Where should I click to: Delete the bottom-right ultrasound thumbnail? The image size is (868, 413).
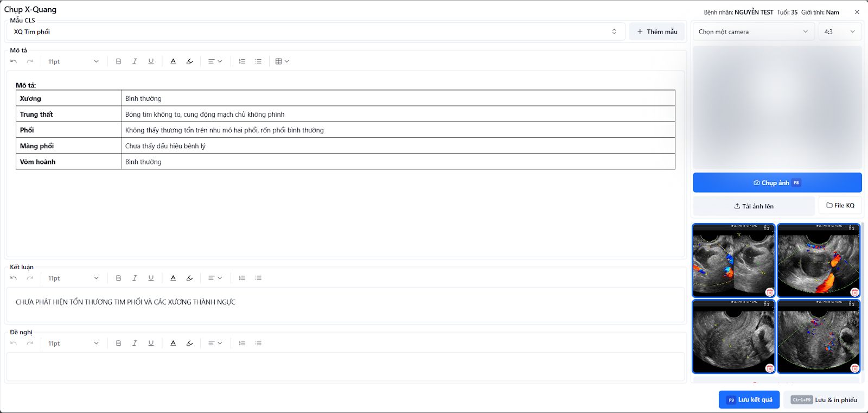tap(854, 368)
